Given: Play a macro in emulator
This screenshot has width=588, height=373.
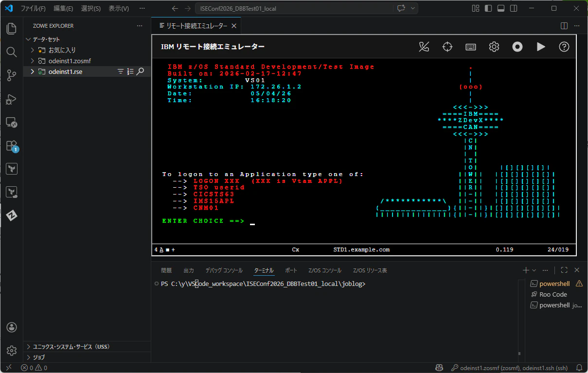Looking at the screenshot, I should [x=541, y=47].
